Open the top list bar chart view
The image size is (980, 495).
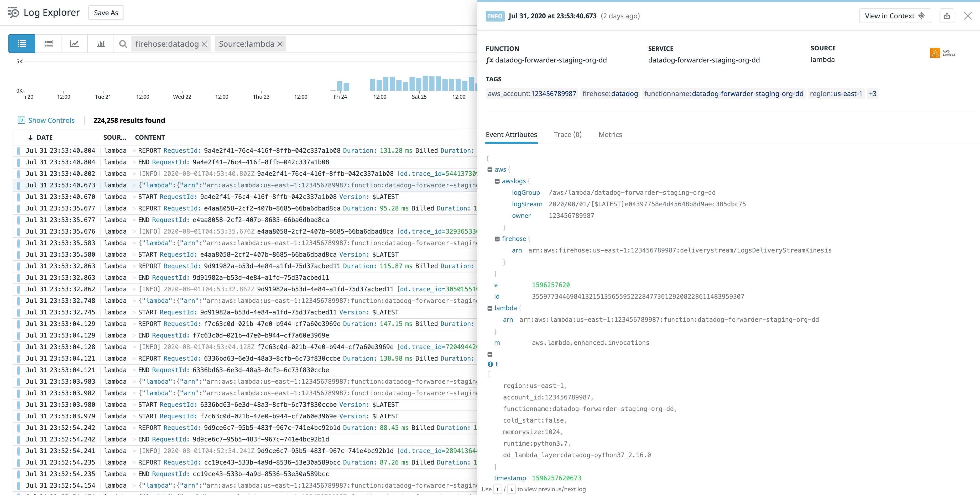point(100,43)
